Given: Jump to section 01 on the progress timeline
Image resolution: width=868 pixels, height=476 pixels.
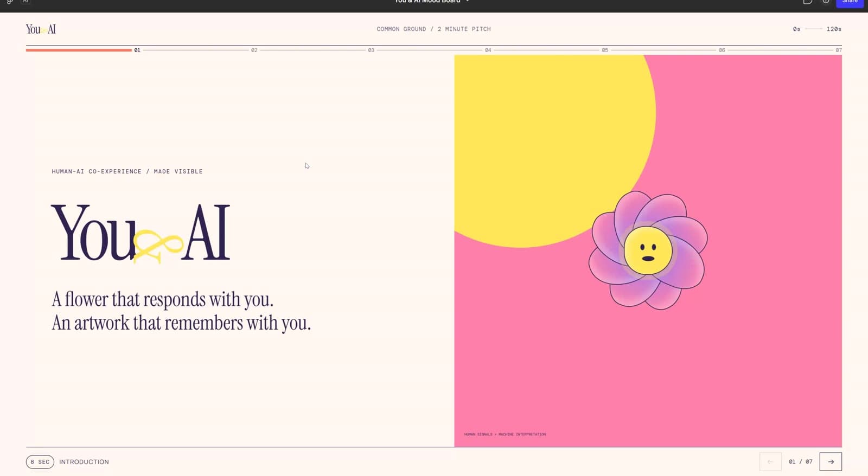Looking at the screenshot, I should point(137,50).
